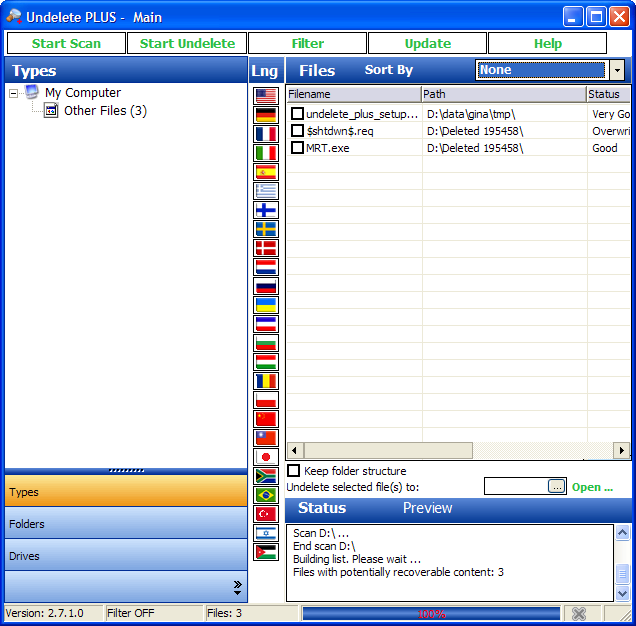
Task: Pick the Brazilian flag language
Action: point(266,495)
